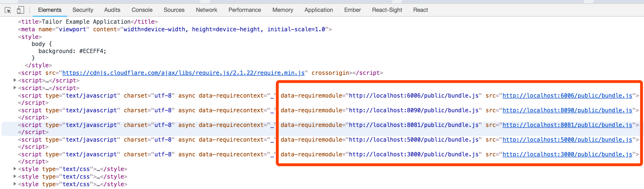The width and height of the screenshot is (644, 189).
Task: Select the closing </style> tag line
Action: tap(38, 65)
